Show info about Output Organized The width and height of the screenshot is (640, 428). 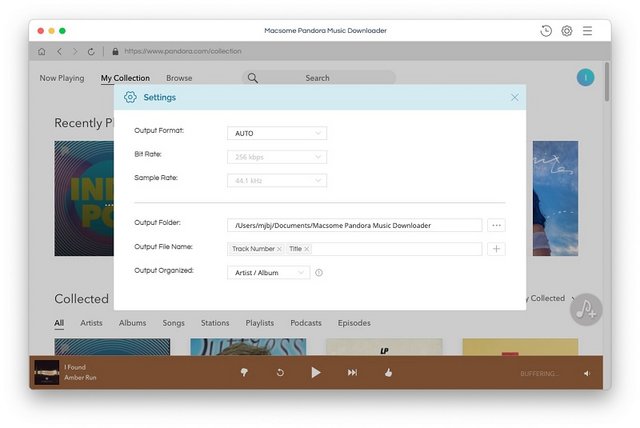coord(319,273)
